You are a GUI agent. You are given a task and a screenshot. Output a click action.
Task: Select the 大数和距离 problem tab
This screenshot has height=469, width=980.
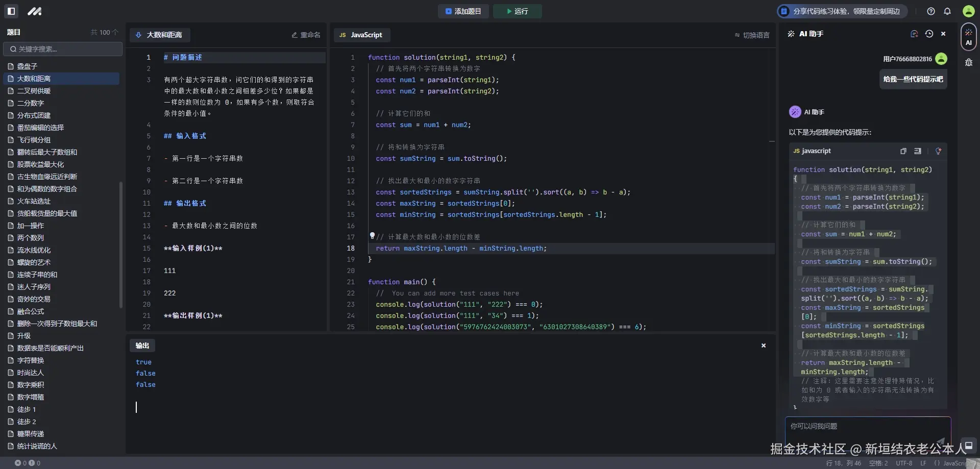(x=159, y=35)
